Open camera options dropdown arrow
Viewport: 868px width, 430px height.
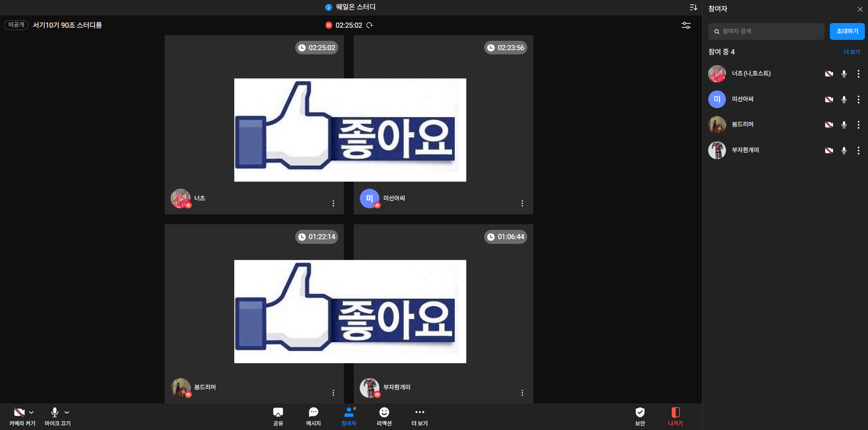point(31,412)
